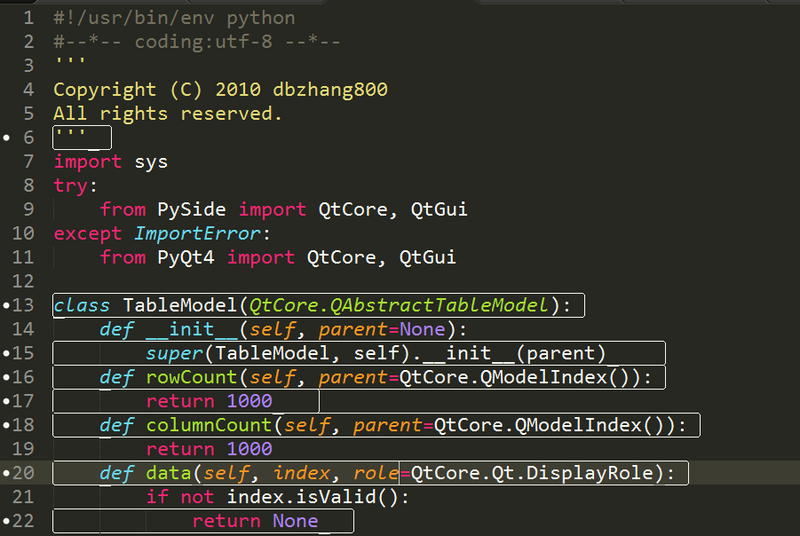Click QAbstractTableModel in the class declaration

point(452,305)
